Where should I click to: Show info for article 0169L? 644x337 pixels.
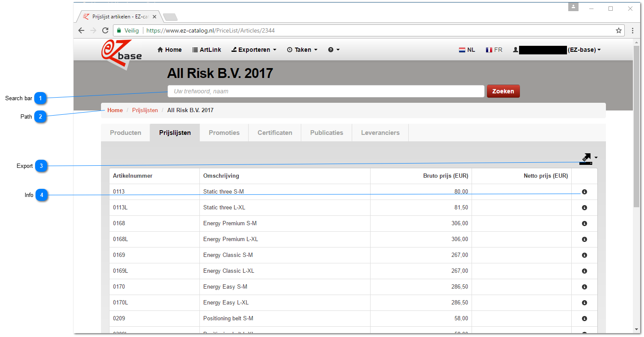coord(584,271)
